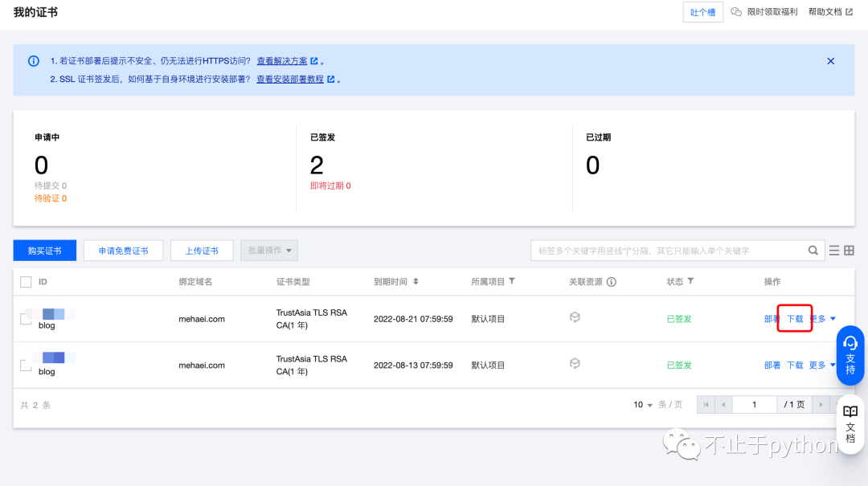The width and height of the screenshot is (868, 486).
Task: Open the 10 条/页 page size dropdown
Action: click(643, 405)
